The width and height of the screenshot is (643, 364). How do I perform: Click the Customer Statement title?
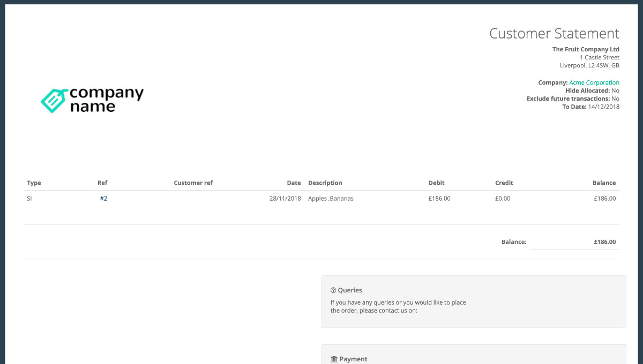554,33
